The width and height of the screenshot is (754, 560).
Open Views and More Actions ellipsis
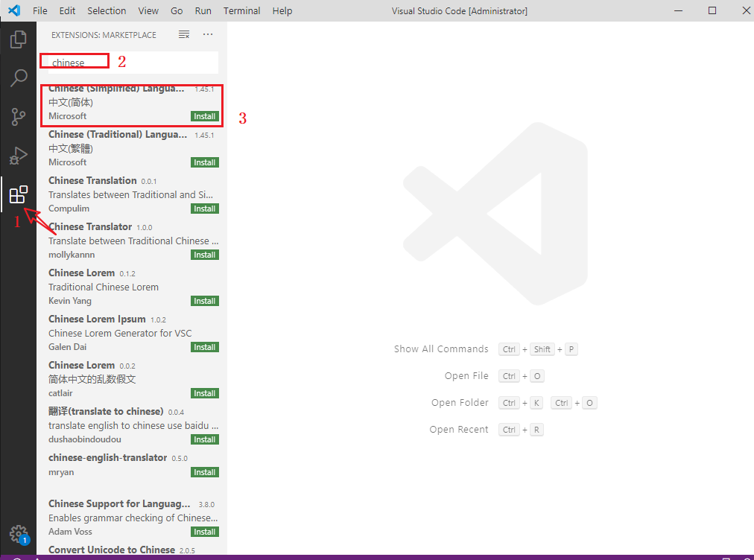[x=208, y=34]
